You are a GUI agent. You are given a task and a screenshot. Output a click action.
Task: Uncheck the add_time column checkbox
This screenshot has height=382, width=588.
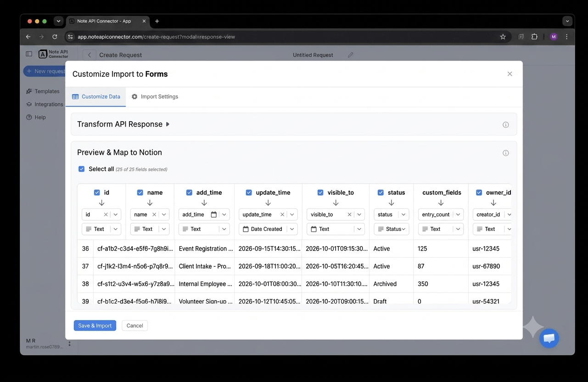point(189,193)
